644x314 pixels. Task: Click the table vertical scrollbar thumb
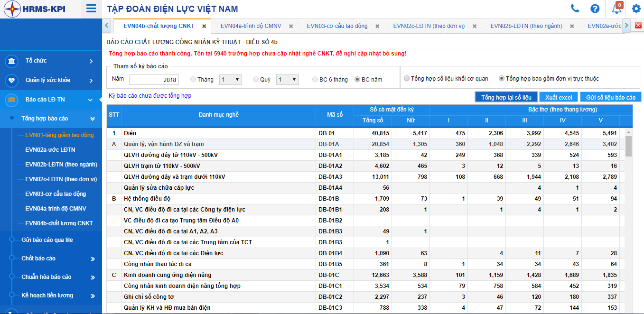pos(628,146)
